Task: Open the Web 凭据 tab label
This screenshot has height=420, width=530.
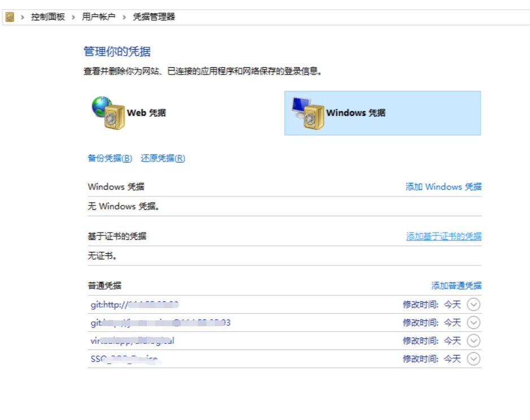Action: coord(146,113)
